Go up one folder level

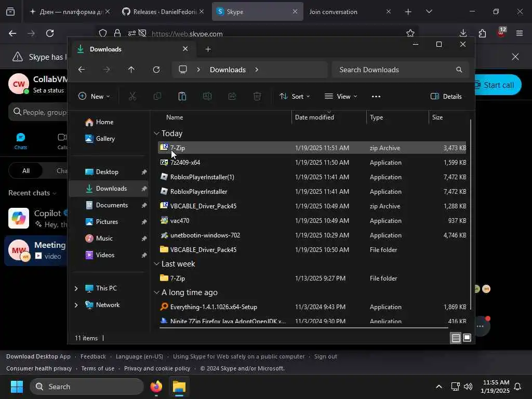131,70
